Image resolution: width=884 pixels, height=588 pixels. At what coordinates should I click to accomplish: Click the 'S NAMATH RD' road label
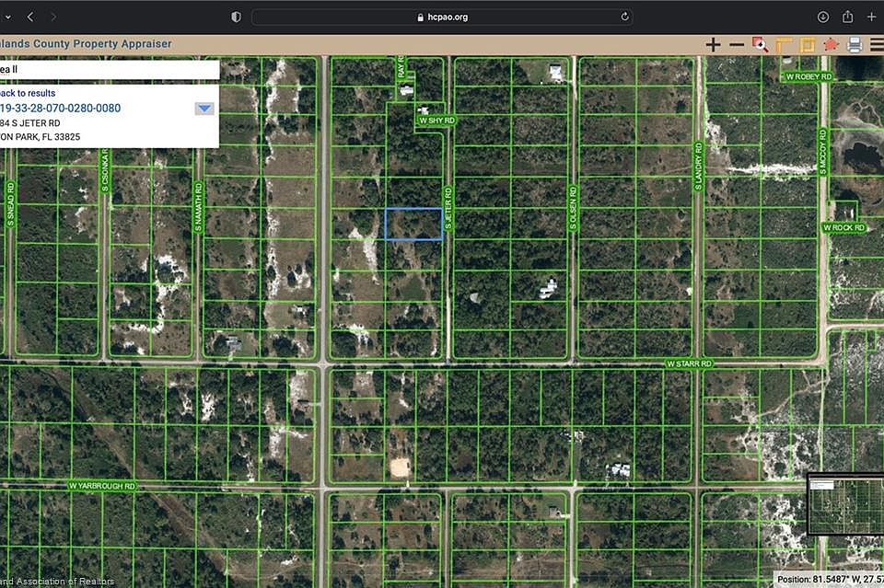click(198, 207)
